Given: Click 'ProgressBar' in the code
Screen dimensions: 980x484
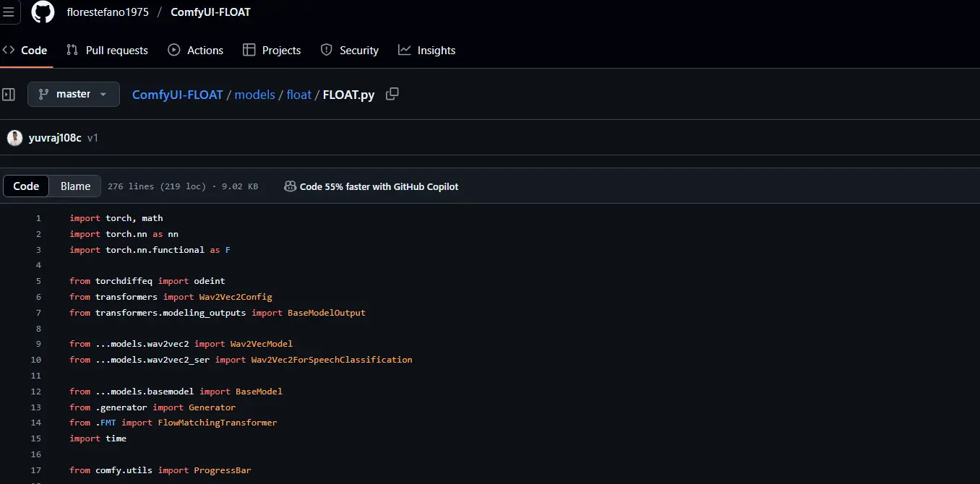Looking at the screenshot, I should 223,470.
